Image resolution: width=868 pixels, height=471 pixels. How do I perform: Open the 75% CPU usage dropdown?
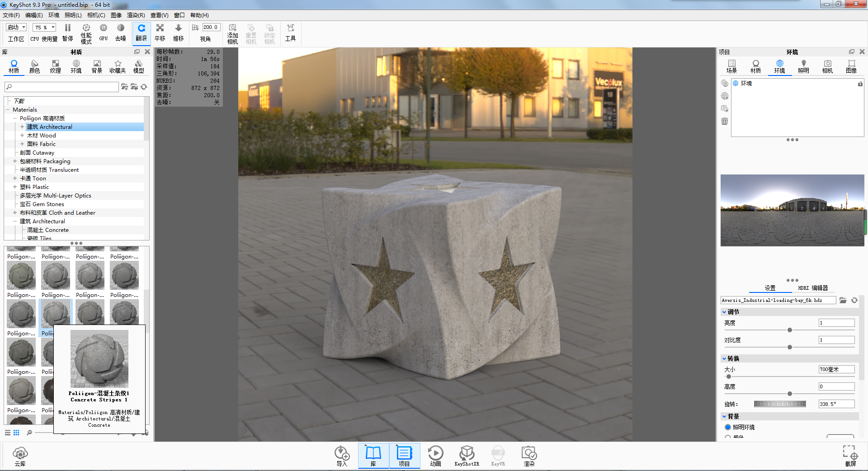point(44,28)
